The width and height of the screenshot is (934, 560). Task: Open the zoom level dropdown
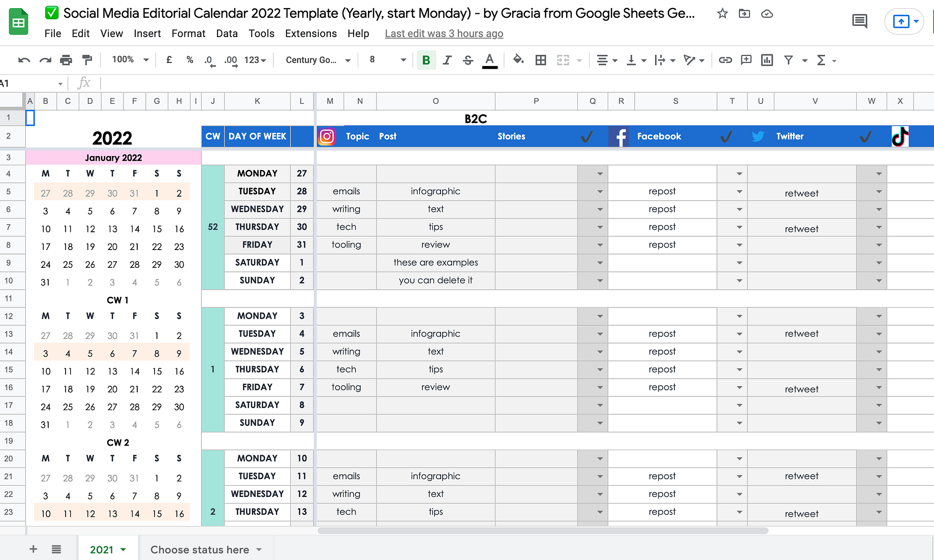coord(129,59)
